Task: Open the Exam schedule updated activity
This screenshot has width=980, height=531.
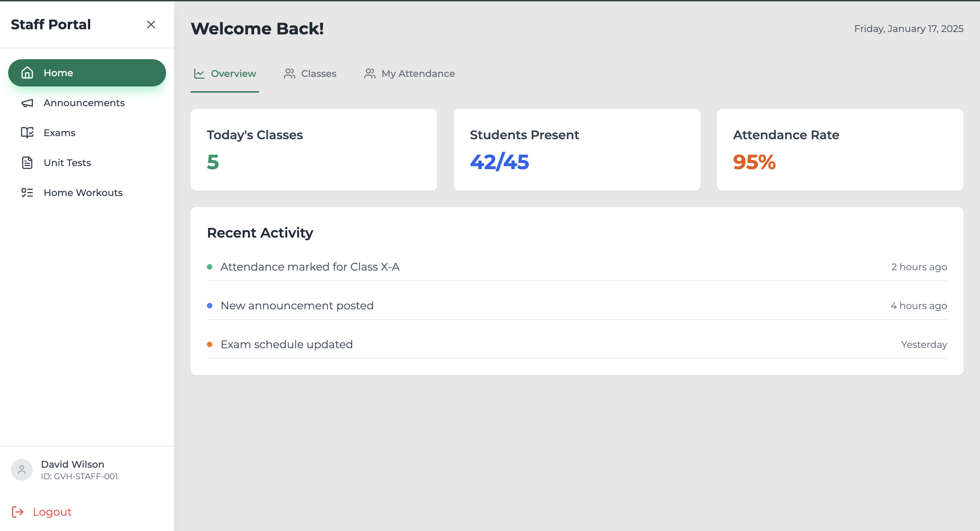Action: pos(287,344)
